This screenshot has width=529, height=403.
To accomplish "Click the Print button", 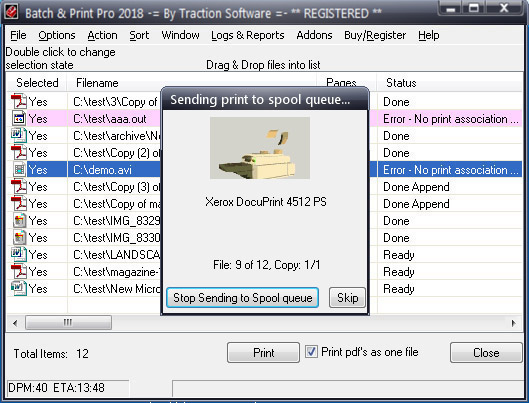I will (x=263, y=353).
